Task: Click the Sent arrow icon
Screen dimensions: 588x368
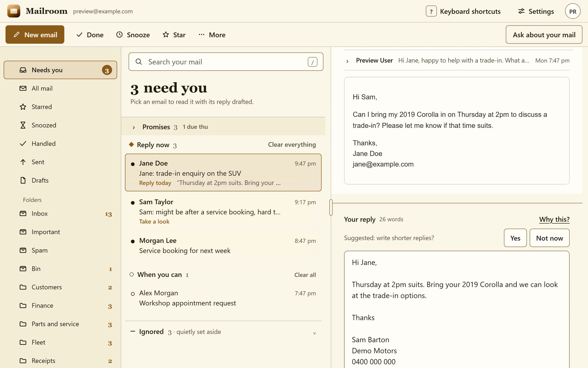Action: tap(23, 162)
